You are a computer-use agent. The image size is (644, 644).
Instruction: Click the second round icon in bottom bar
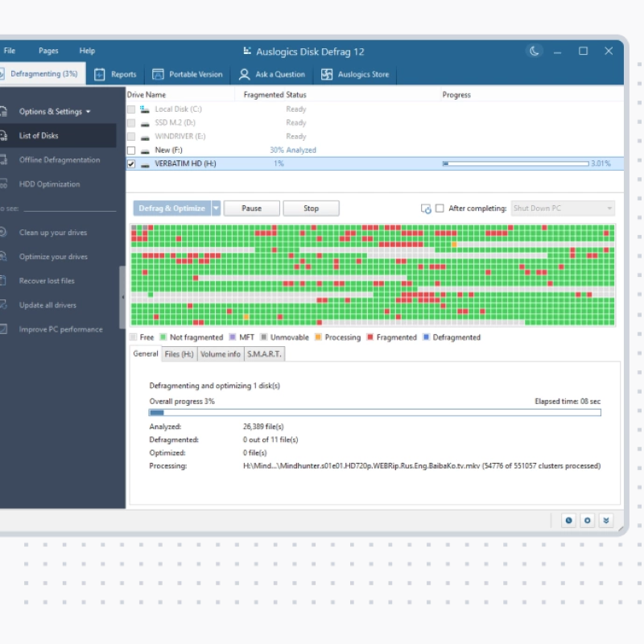tap(588, 520)
